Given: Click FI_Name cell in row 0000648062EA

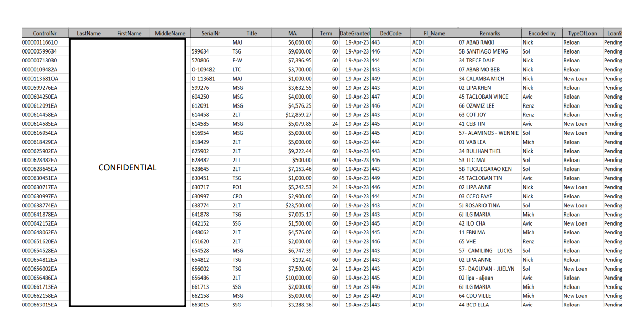Looking at the screenshot, I should pos(435,232).
